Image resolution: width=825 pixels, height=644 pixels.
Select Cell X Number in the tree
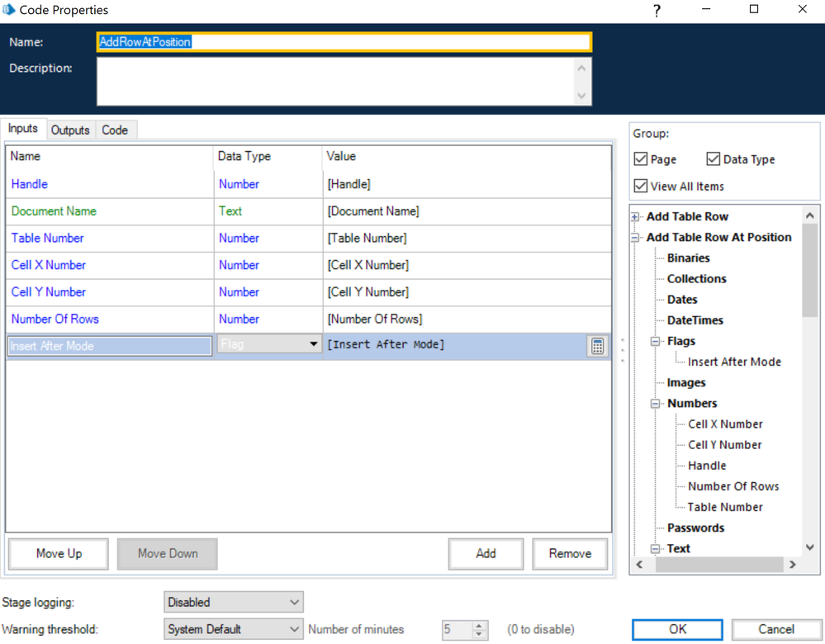click(725, 424)
